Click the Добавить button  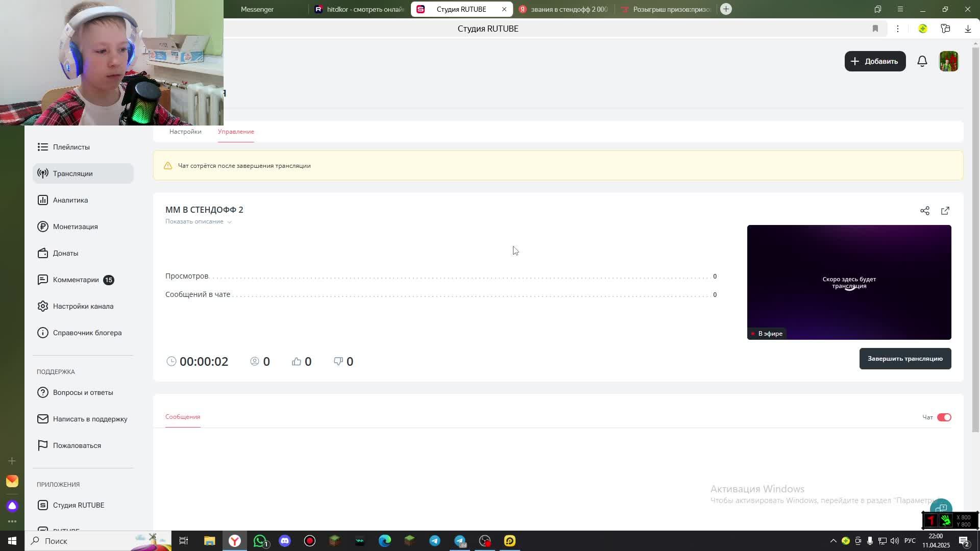874,61
